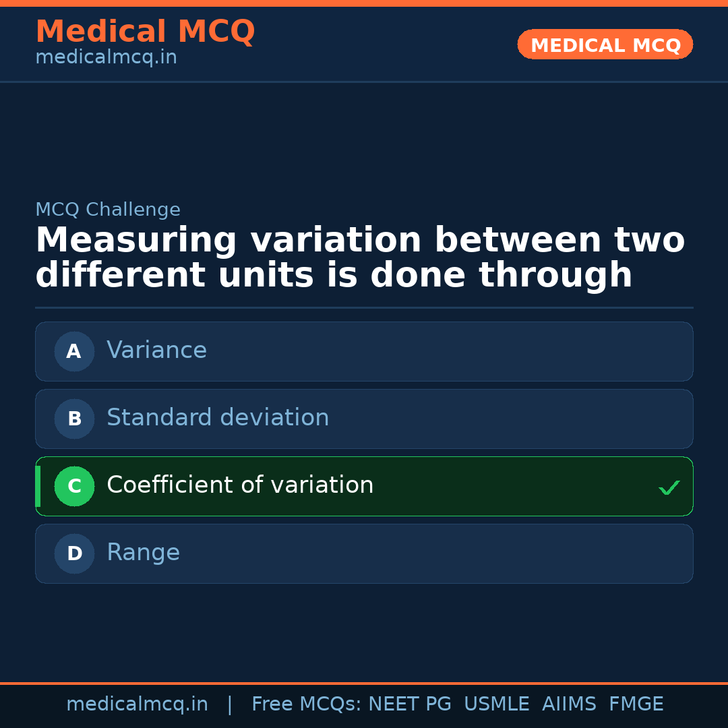Pick the Range answer option
The height and width of the screenshot is (728, 728).
[364, 553]
